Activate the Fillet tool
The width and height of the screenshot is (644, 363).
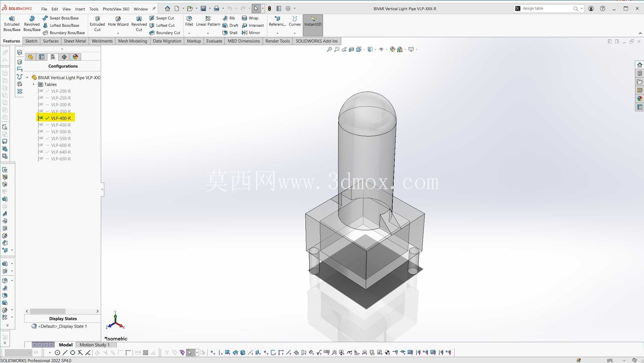(x=189, y=21)
